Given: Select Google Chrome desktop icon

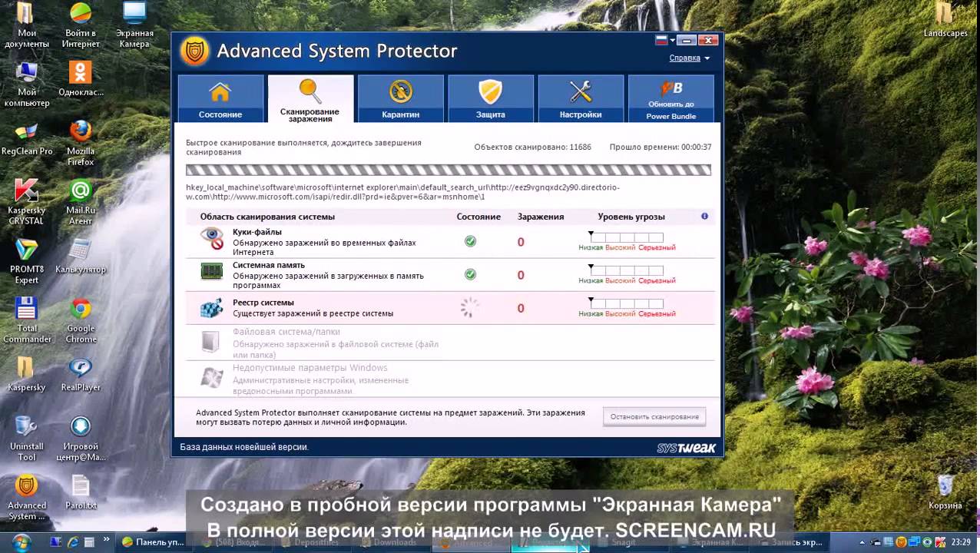Looking at the screenshot, I should tap(81, 320).
